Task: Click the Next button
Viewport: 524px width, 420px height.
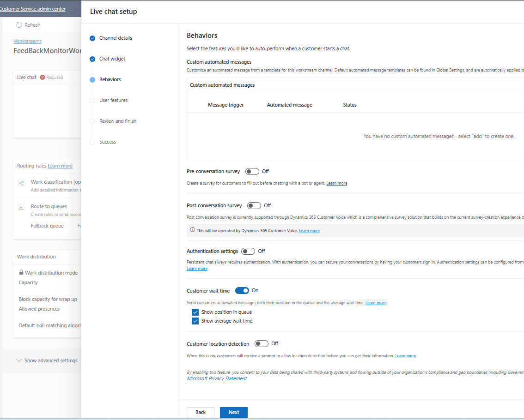Action: pyautogui.click(x=233, y=412)
